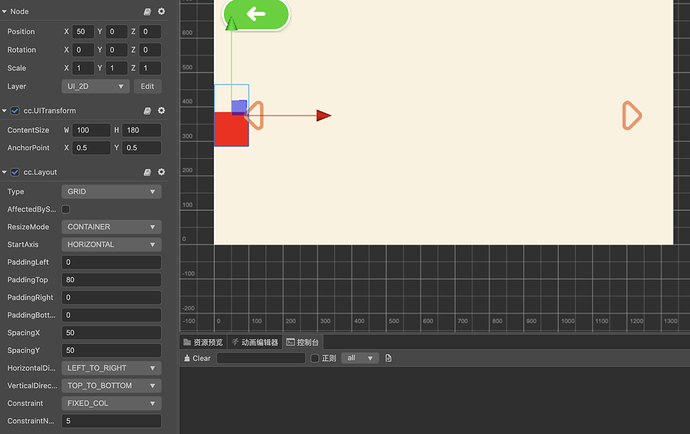Select the blue XY plane gizmo handle

tap(239, 107)
